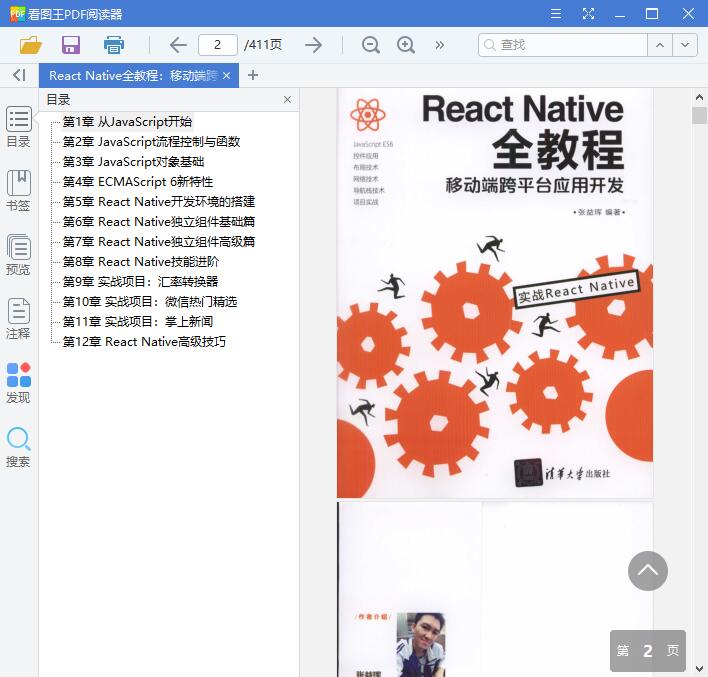Screen dimensions: 708x677
Task: Open the 搜索 search panel
Action: pyautogui.click(x=19, y=447)
